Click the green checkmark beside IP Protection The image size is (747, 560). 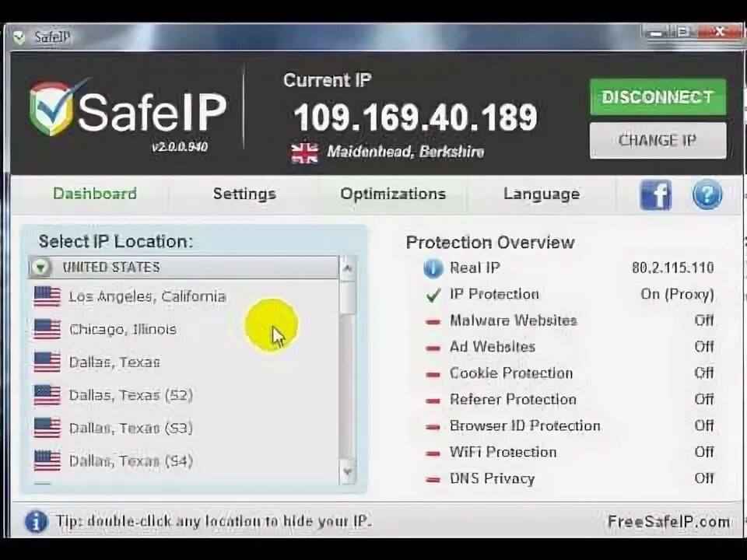click(x=433, y=295)
